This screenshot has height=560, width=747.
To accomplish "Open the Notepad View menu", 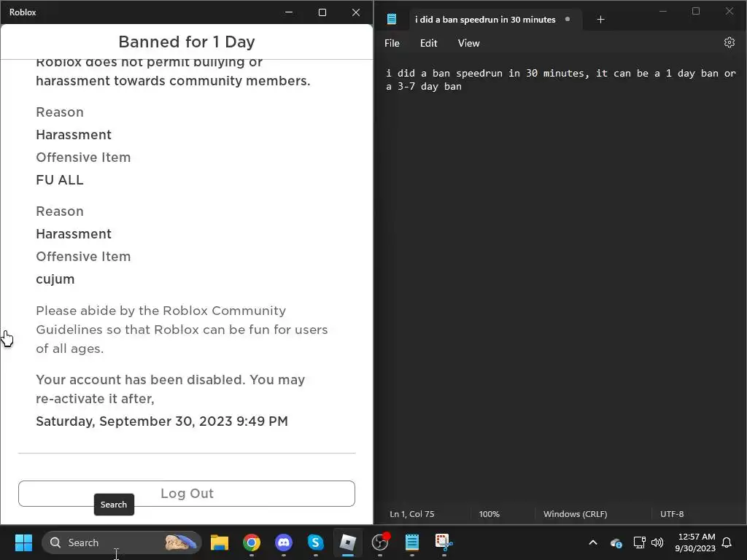I will (468, 43).
